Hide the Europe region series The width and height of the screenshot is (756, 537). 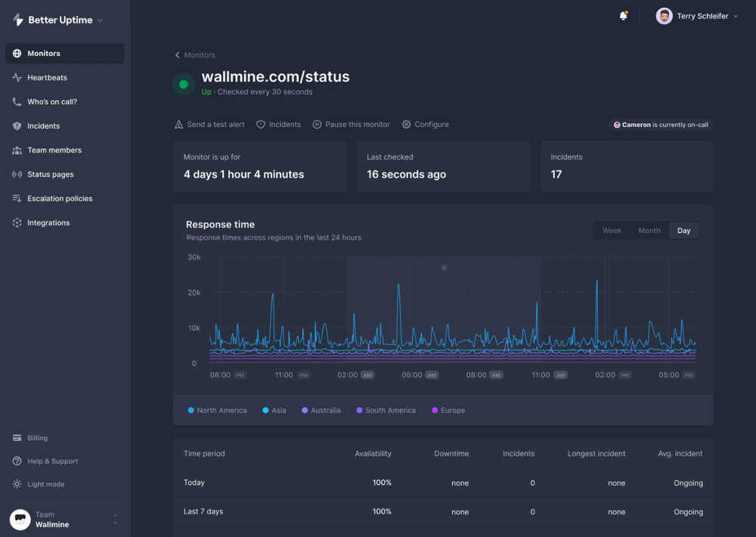448,410
